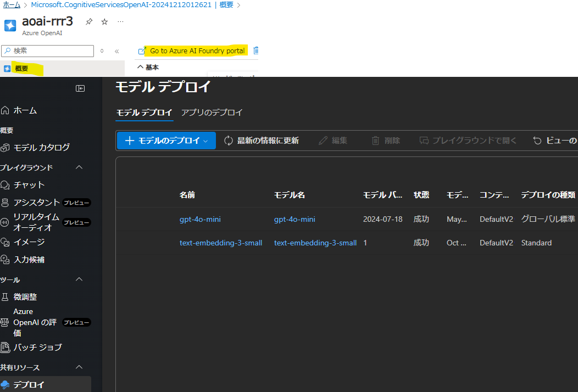The height and width of the screenshot is (392, 578).
Task: Collapse the Azure resource menu with double chevron
Action: [x=117, y=51]
